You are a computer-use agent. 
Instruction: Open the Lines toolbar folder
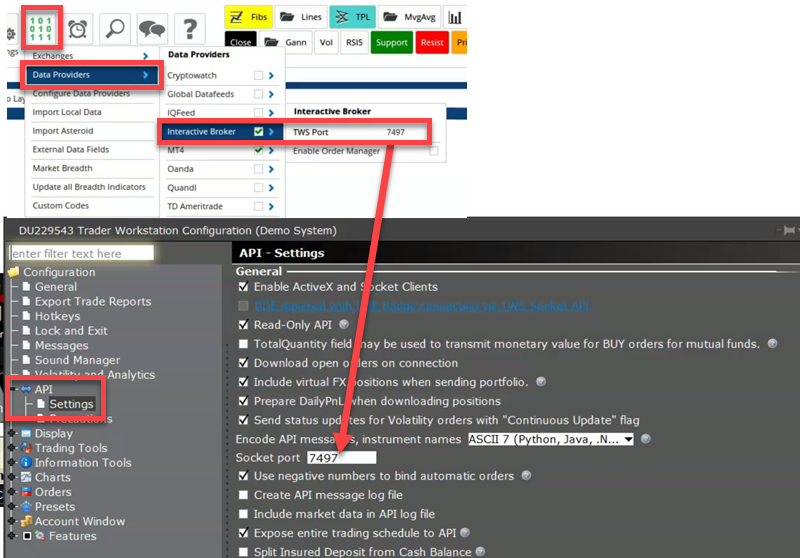point(302,17)
